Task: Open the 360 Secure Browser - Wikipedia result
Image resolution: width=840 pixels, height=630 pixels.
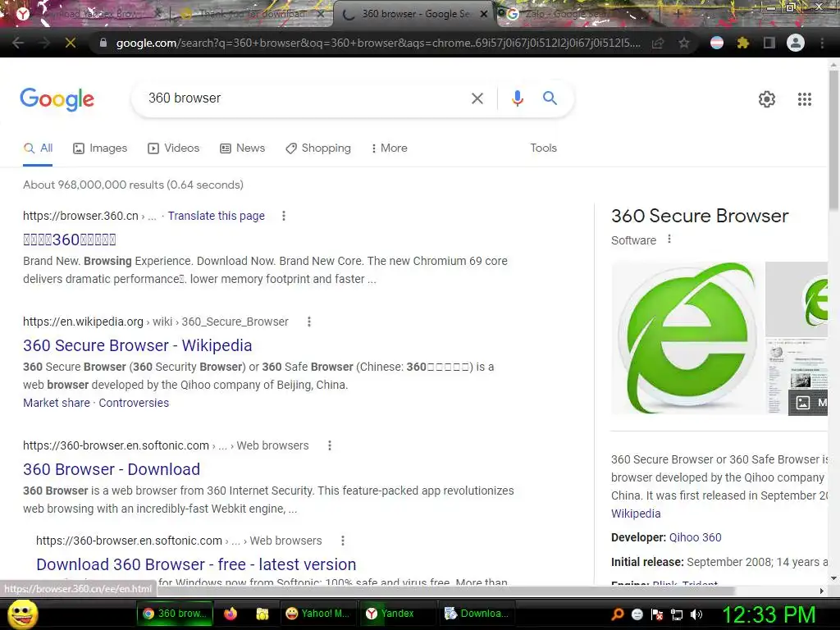Action: tap(137, 345)
